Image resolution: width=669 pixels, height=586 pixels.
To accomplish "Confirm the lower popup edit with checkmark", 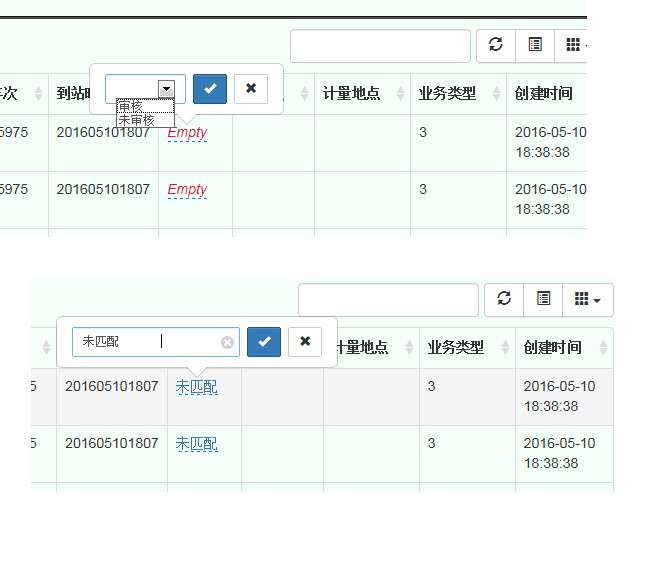I will [x=264, y=341].
